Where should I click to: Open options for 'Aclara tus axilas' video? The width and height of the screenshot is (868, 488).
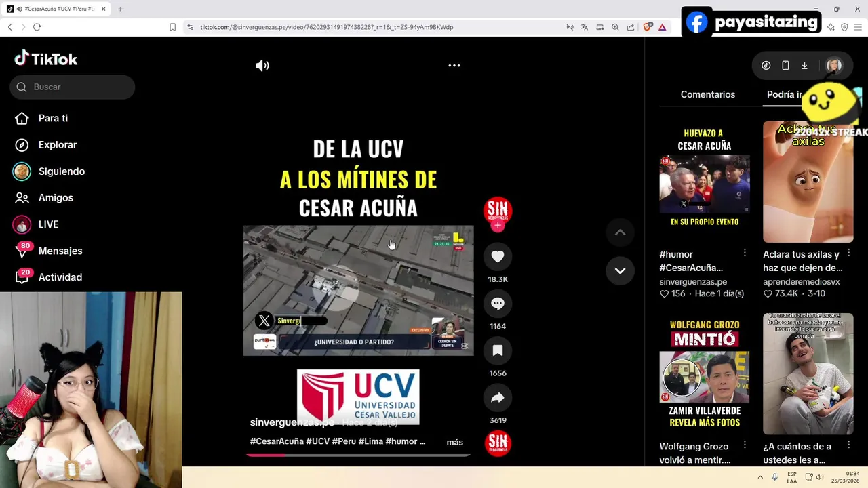[x=848, y=253]
